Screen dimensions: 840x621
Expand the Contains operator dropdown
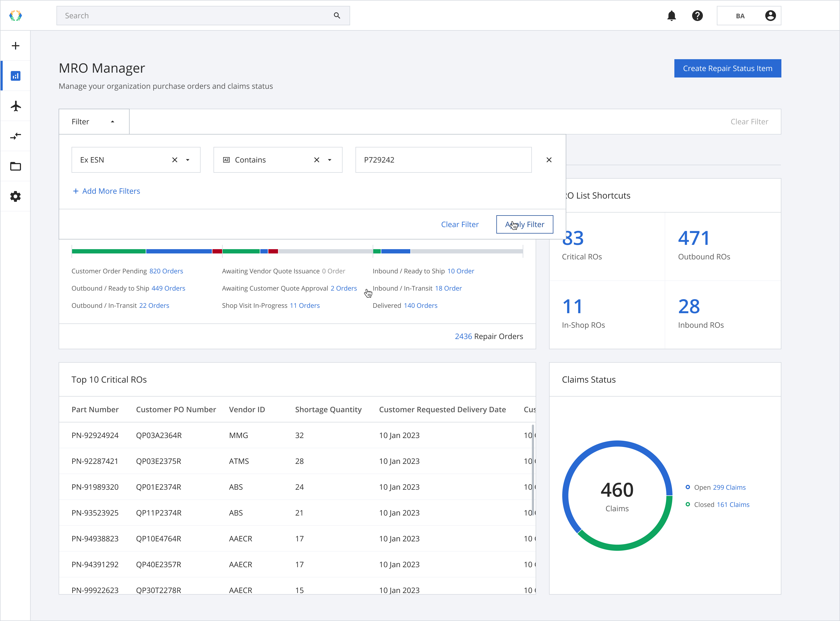pos(330,160)
